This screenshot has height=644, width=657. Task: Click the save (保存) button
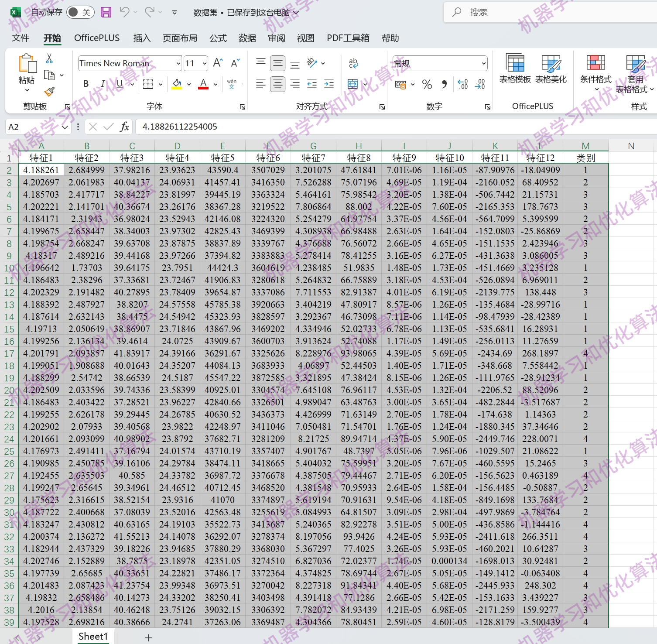[106, 12]
